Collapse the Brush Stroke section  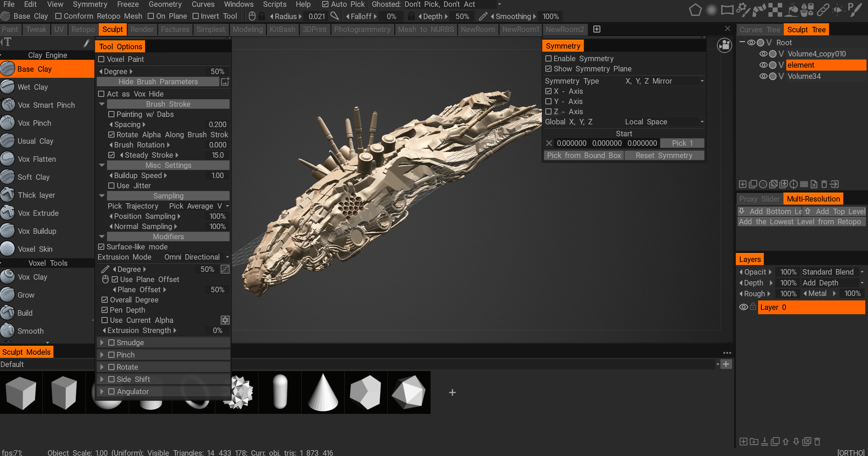(x=102, y=104)
